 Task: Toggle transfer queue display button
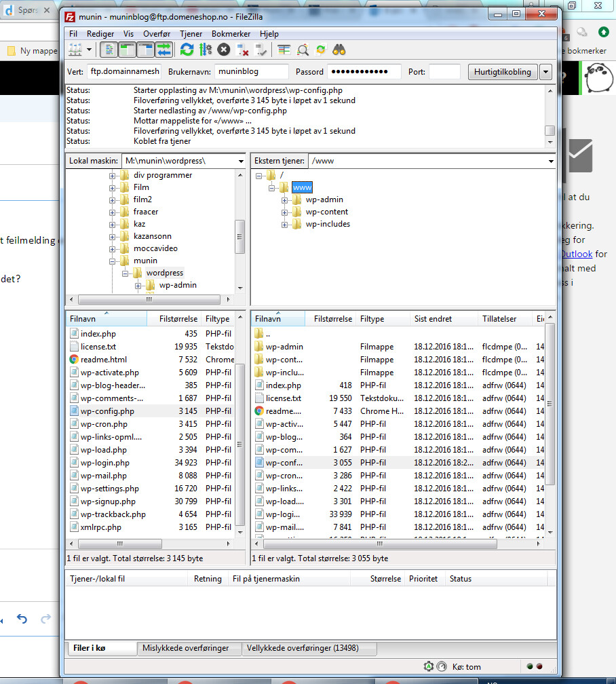164,50
